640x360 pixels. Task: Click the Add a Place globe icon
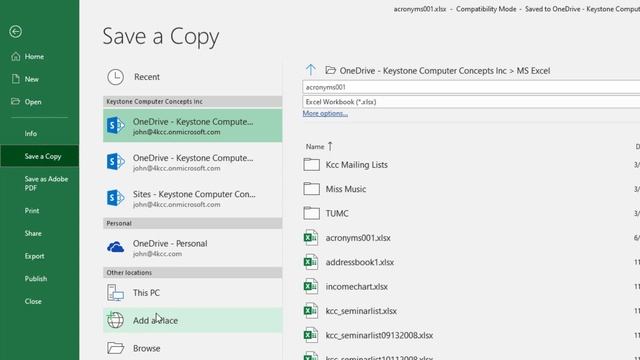(x=116, y=320)
